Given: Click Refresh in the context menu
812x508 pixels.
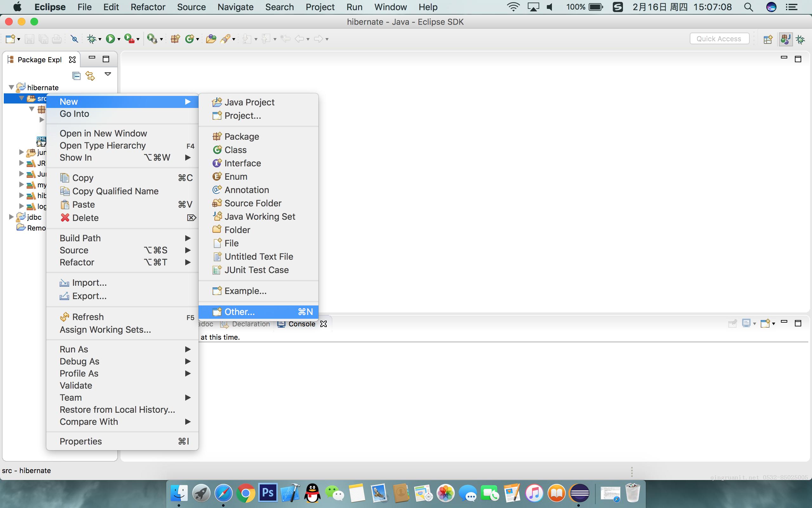Looking at the screenshot, I should [x=122, y=317].
